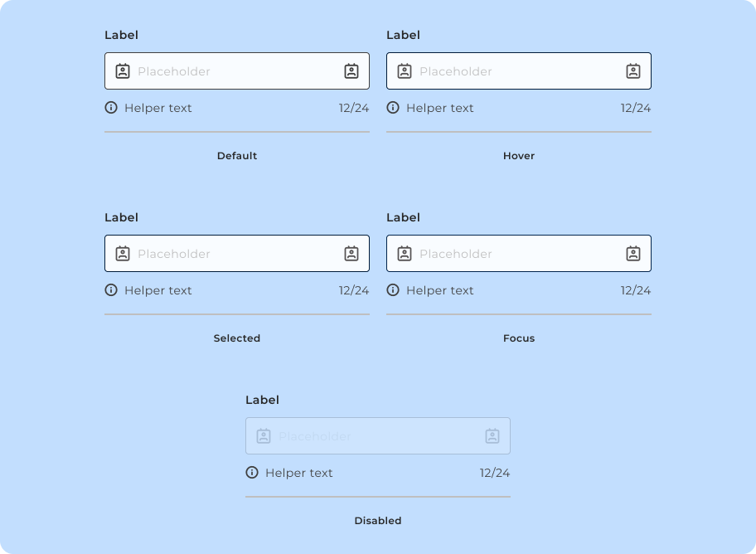
Task: Click the info icon under the Disabled field
Action: click(251, 472)
